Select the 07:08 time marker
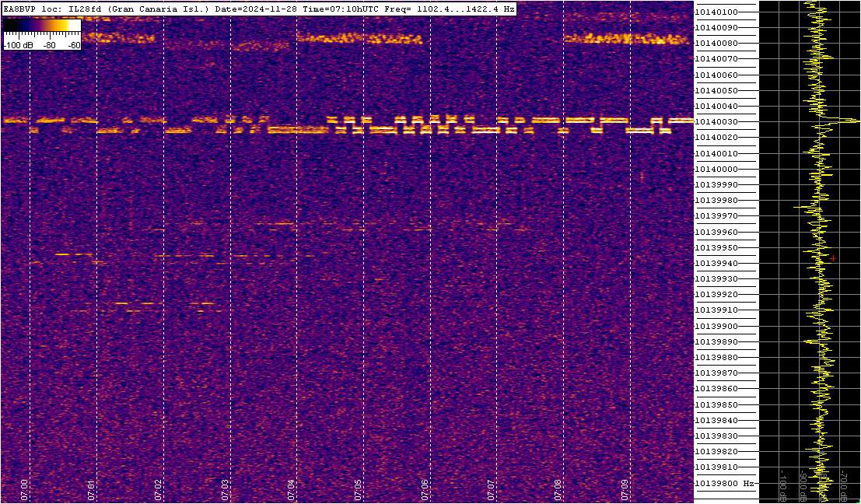Image resolution: width=861 pixels, height=504 pixels. pos(558,490)
